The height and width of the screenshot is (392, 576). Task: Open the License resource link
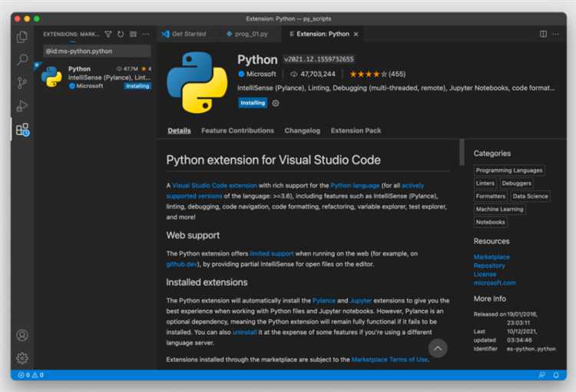tap(485, 274)
